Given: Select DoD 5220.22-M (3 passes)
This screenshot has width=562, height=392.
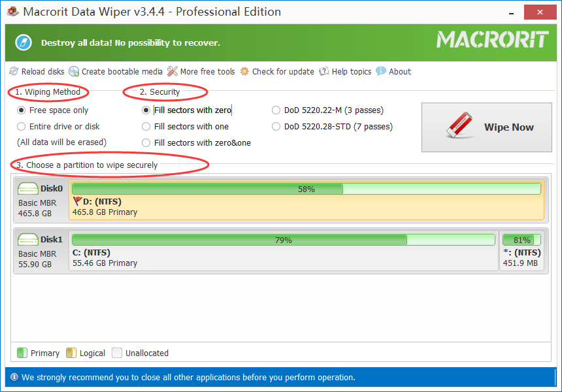Looking at the screenshot, I should (x=276, y=110).
